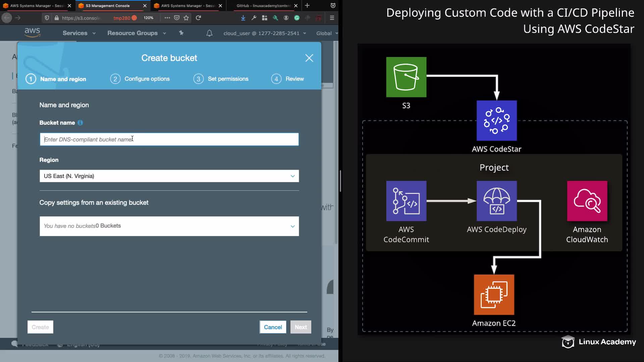
Task: Click the Save to Pocket icon
Action: click(177, 18)
